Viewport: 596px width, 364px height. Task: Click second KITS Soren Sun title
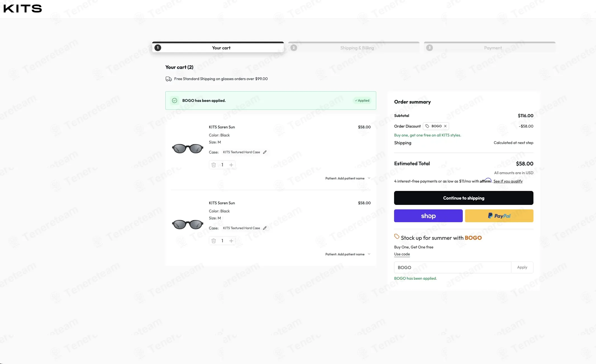tap(222, 203)
